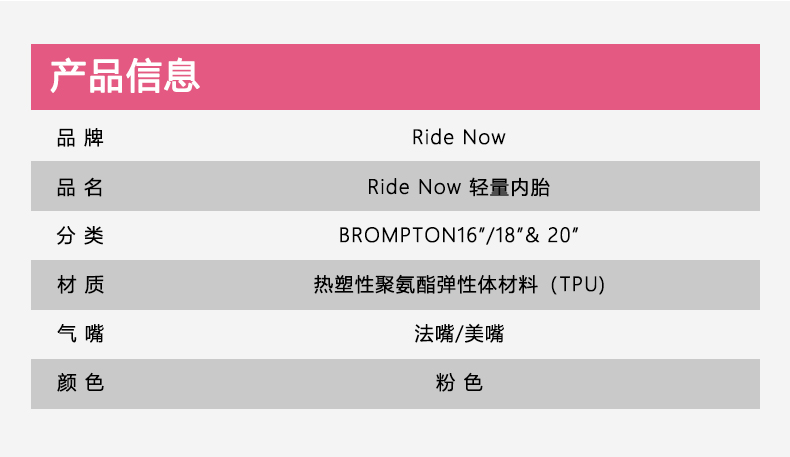
Task: Click the 粉色 color value
Action: [x=458, y=383]
